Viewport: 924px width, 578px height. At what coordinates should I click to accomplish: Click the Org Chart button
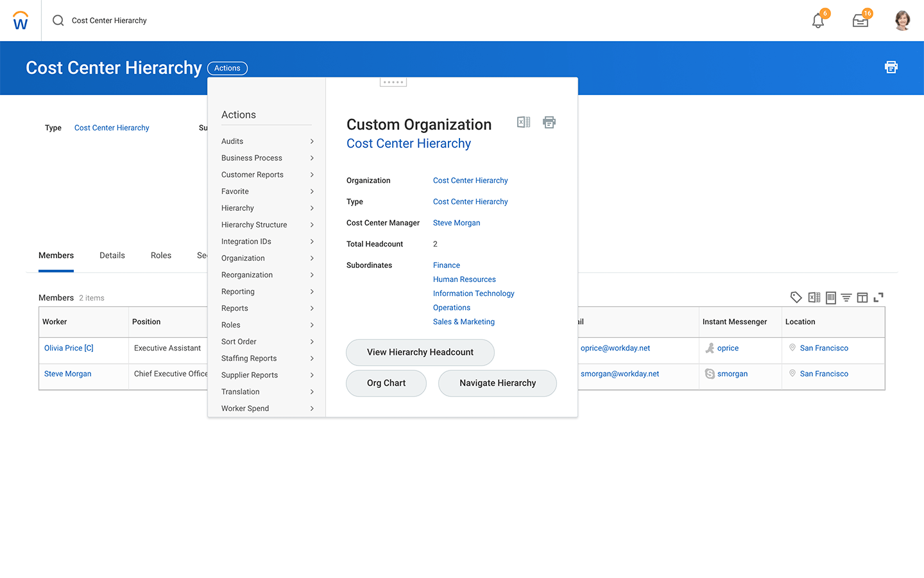386,383
